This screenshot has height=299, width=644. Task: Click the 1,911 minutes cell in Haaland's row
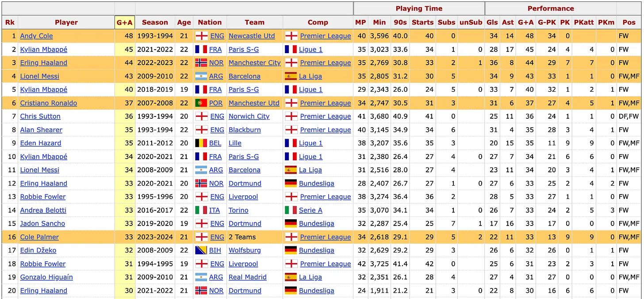pyautogui.click(x=379, y=291)
